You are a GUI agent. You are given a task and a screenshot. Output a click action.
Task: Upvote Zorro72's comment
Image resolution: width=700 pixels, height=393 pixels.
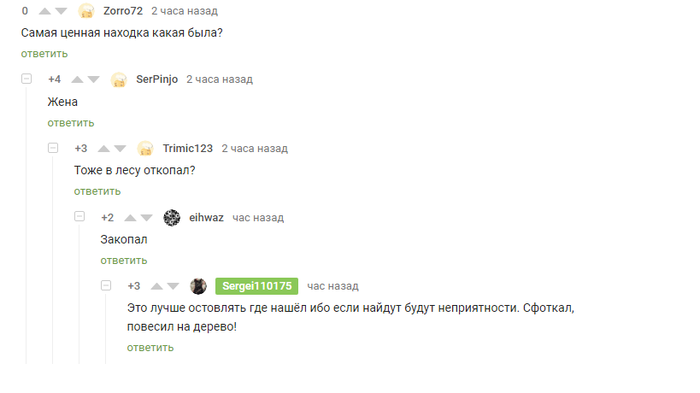[x=45, y=11]
